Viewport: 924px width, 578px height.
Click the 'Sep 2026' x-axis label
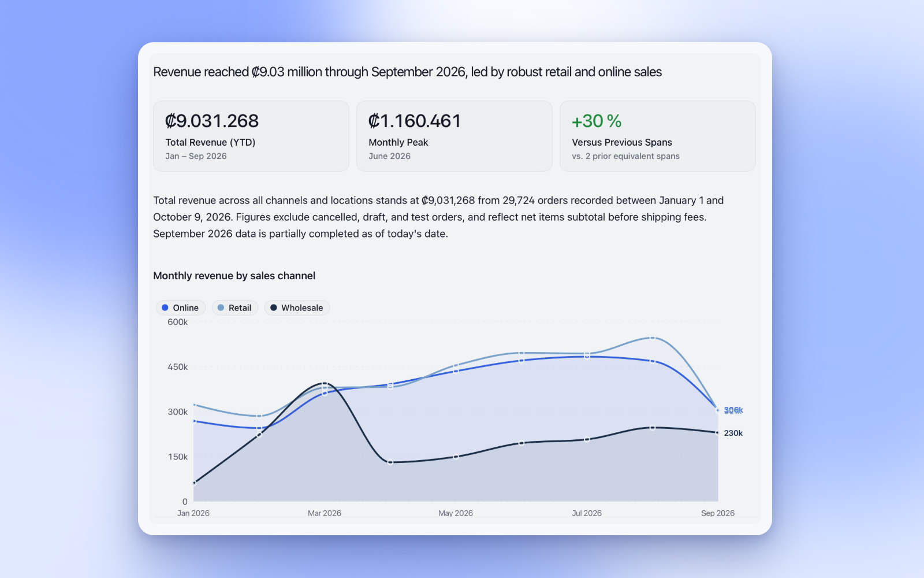[718, 513]
